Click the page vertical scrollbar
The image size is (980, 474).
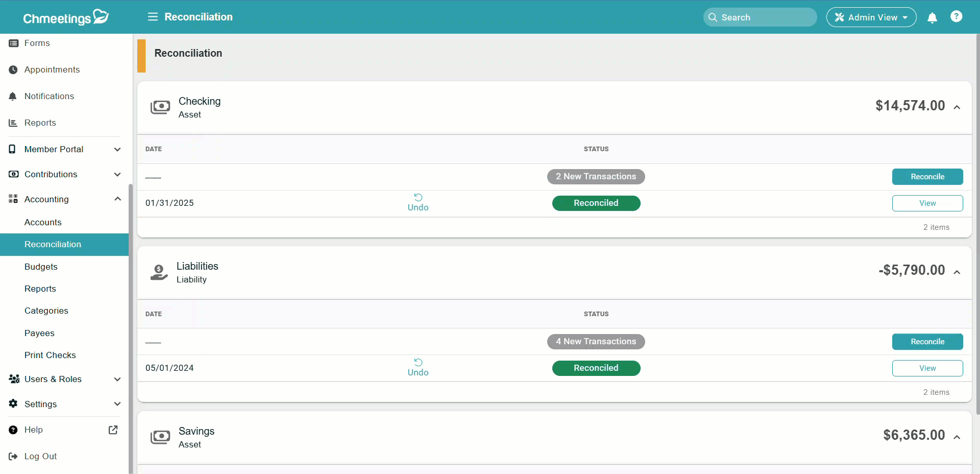977,225
